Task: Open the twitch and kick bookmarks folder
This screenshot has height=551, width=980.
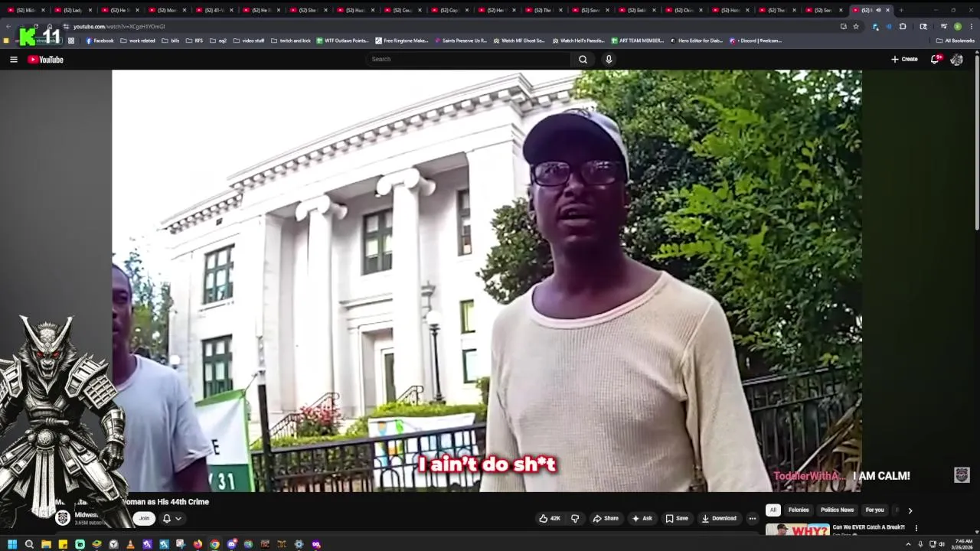Action: 291,41
